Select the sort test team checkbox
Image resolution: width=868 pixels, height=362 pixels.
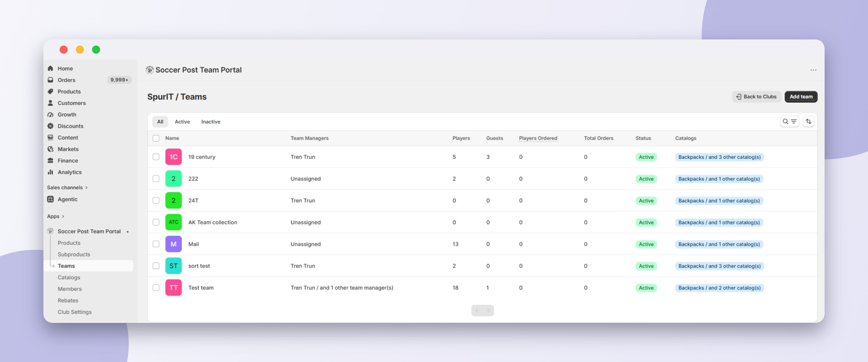156,266
